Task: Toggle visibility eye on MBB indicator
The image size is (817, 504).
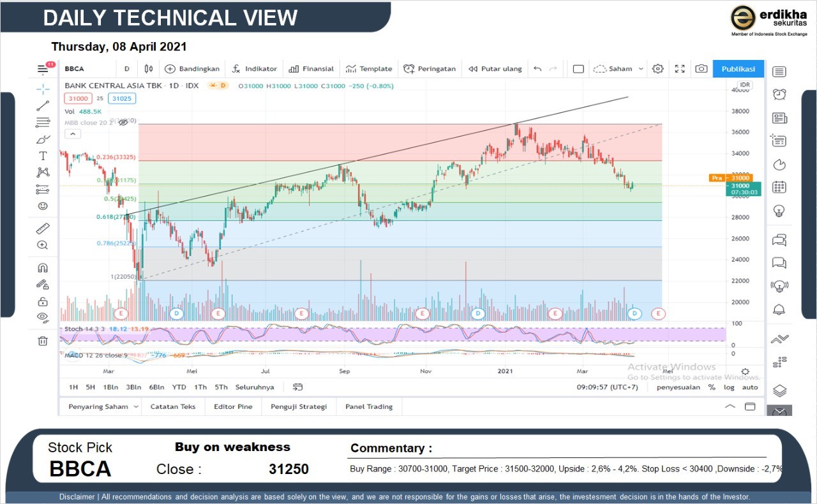Action: [x=123, y=122]
